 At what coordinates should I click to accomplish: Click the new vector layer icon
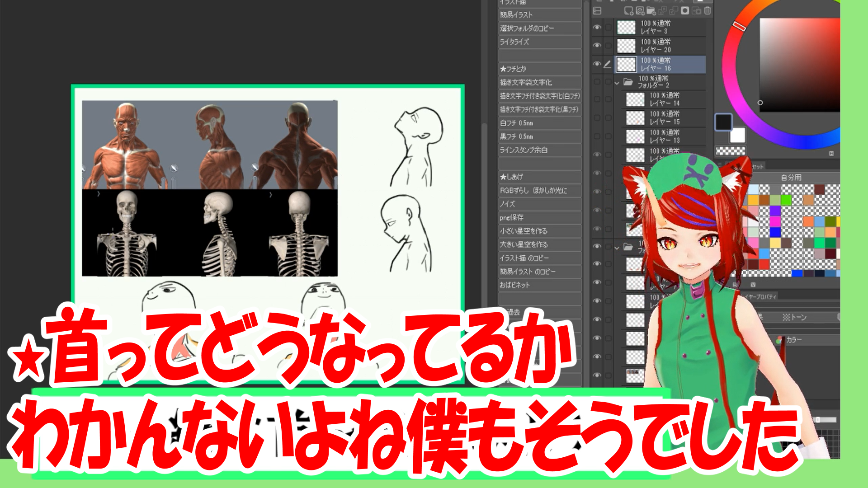point(640,10)
